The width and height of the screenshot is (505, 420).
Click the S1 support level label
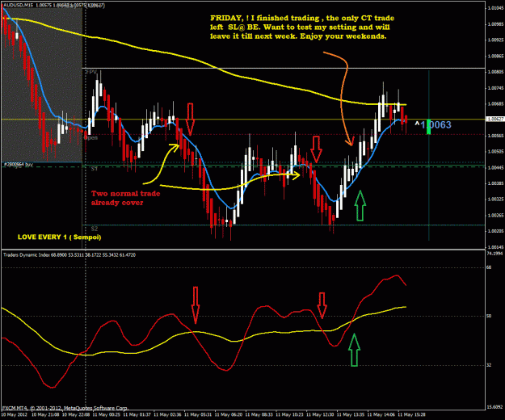pyautogui.click(x=95, y=169)
